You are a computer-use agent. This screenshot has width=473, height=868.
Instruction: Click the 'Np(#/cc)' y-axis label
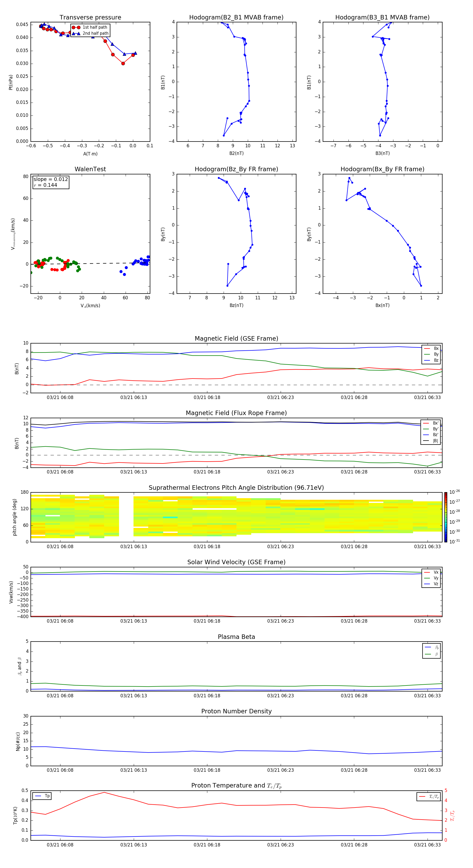18,741
